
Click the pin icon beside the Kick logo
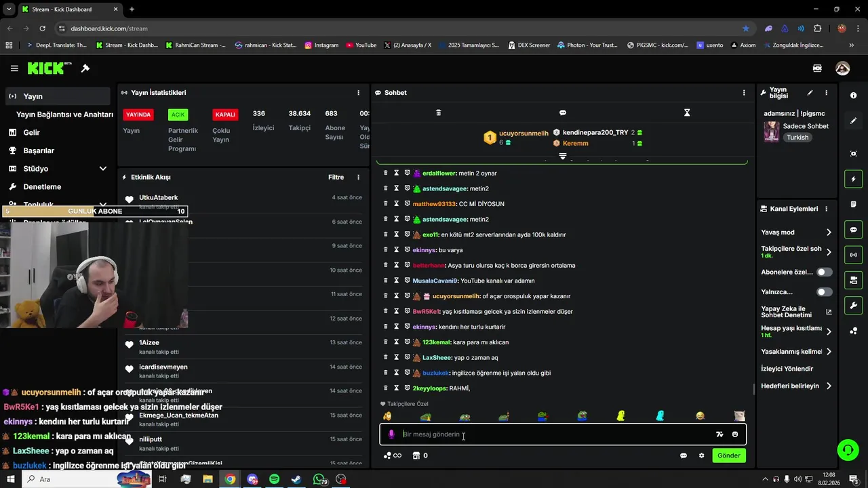tap(85, 68)
